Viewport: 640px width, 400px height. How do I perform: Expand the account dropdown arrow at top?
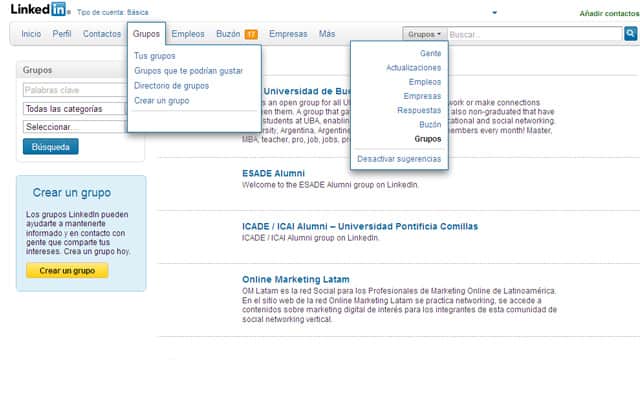pos(495,13)
